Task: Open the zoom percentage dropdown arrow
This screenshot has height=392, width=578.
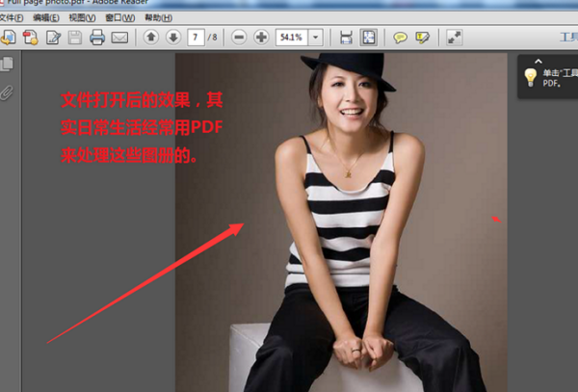Action: coord(316,38)
